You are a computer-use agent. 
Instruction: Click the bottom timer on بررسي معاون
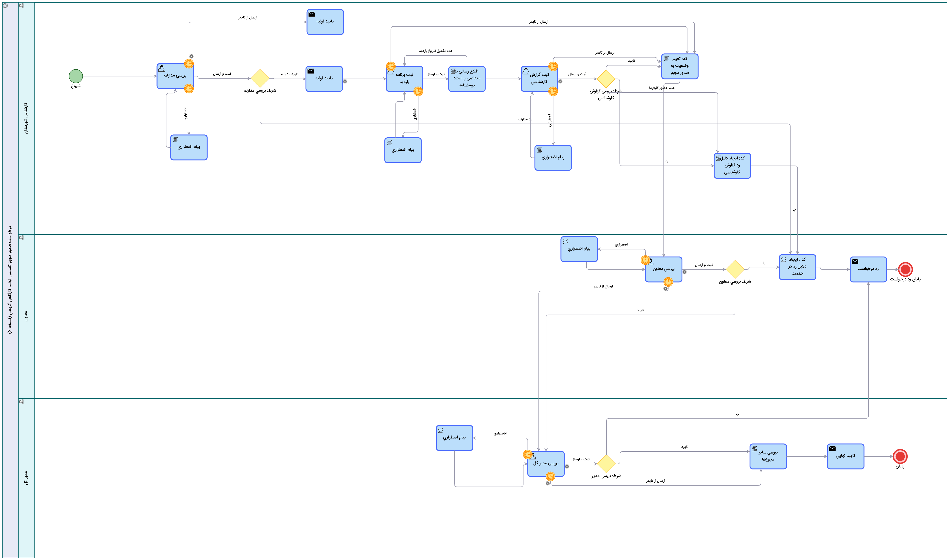pos(668,282)
